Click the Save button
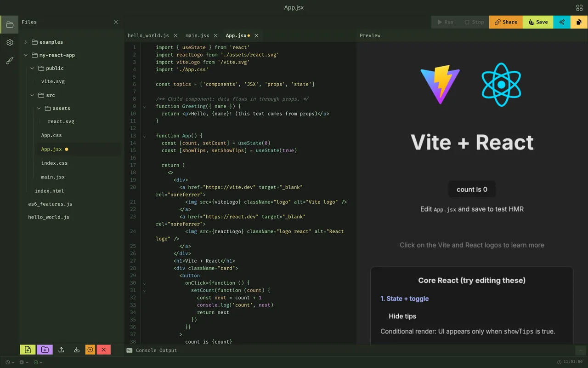 click(x=538, y=22)
